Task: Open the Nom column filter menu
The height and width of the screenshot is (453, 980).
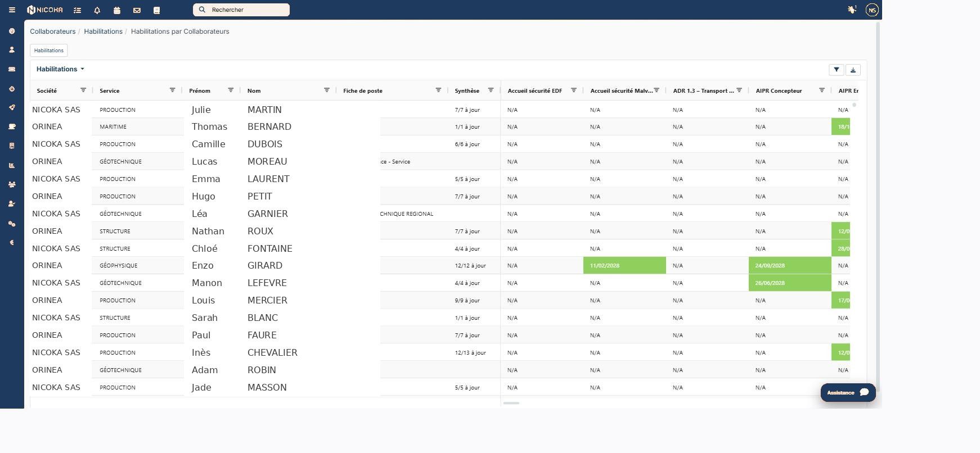Action: pos(327,90)
